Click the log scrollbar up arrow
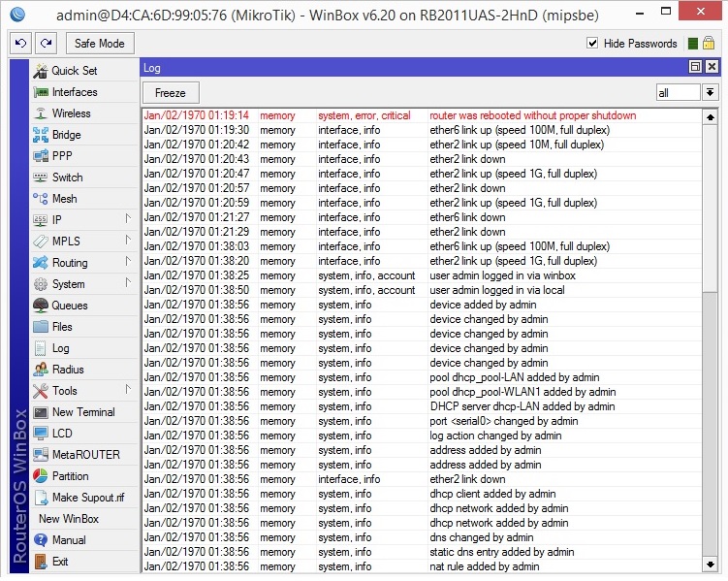The width and height of the screenshot is (728, 581). point(710,117)
